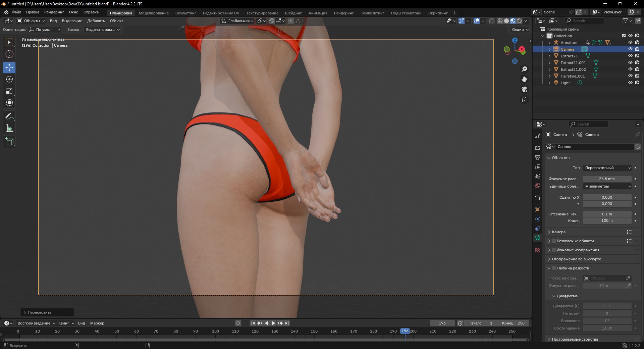This screenshot has height=349, width=644.
Task: Toggle lock camera to view padlock
Action: coord(524,99)
